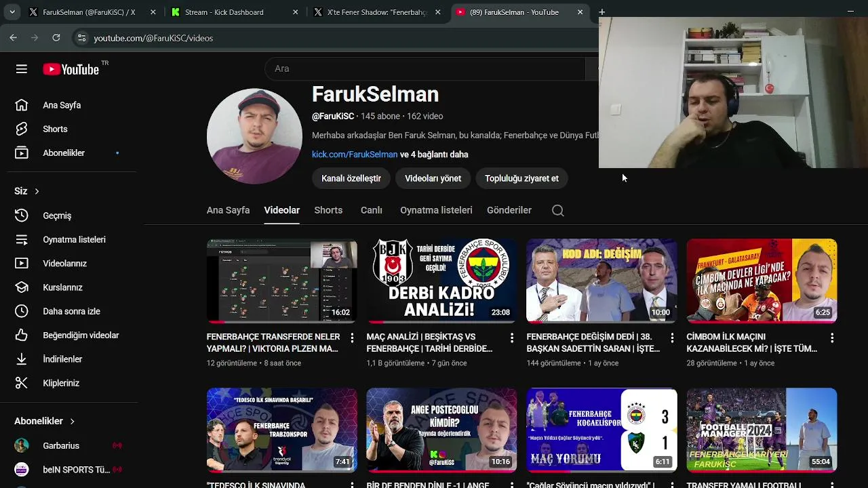The width and height of the screenshot is (868, 488).
Task: Click the @FaruKiSC channel handle
Action: (333, 117)
